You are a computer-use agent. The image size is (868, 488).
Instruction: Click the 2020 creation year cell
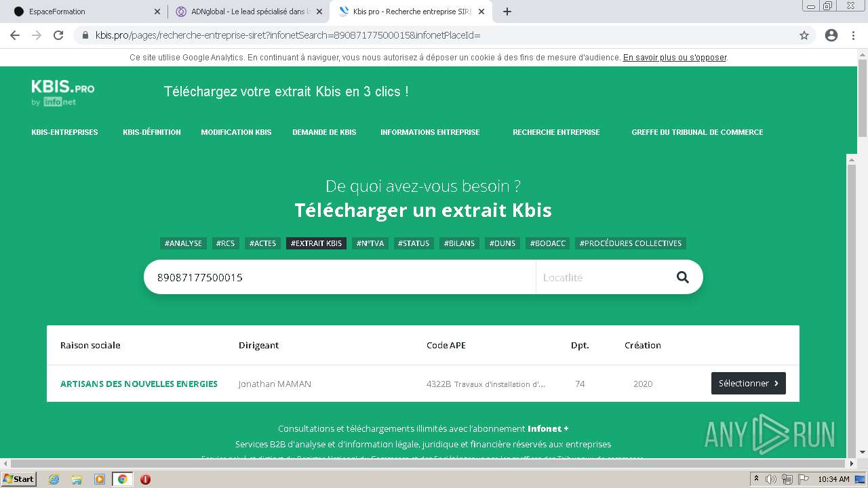point(643,384)
